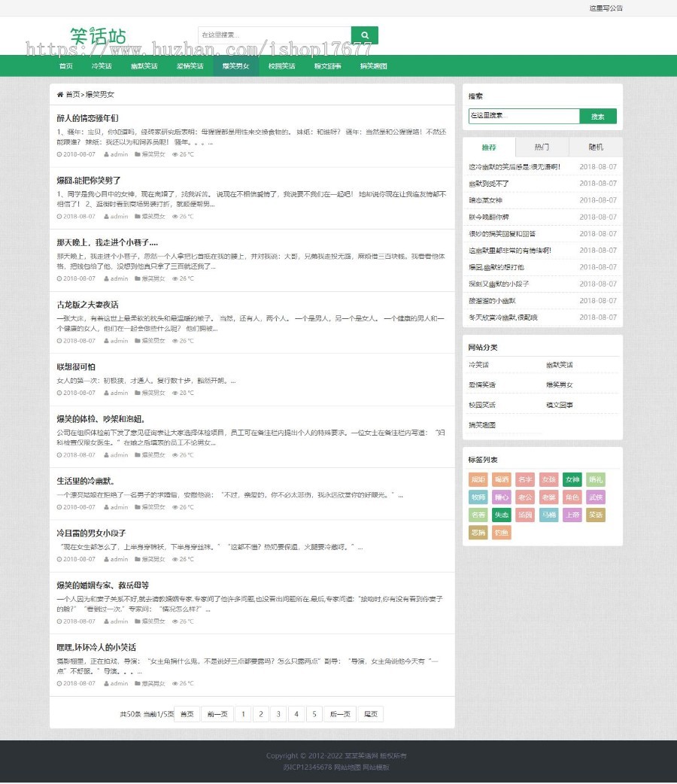Click the home icon in breadcrumb

[60, 95]
